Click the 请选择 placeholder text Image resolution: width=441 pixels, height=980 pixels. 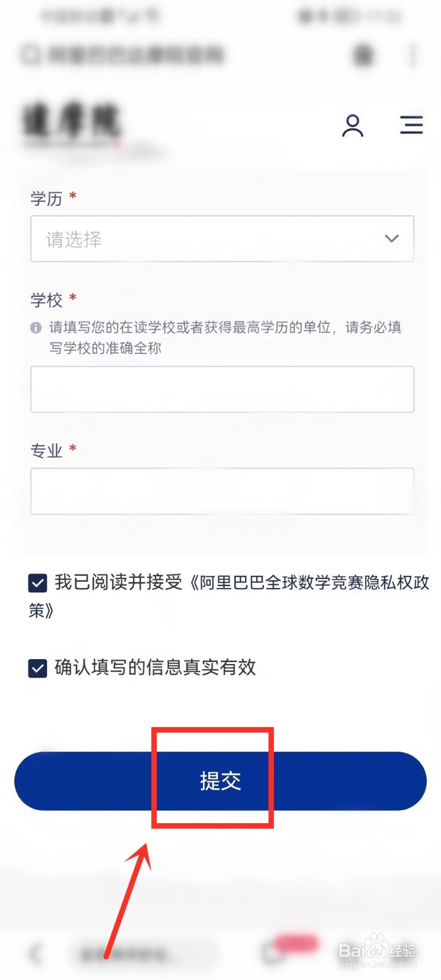(74, 239)
